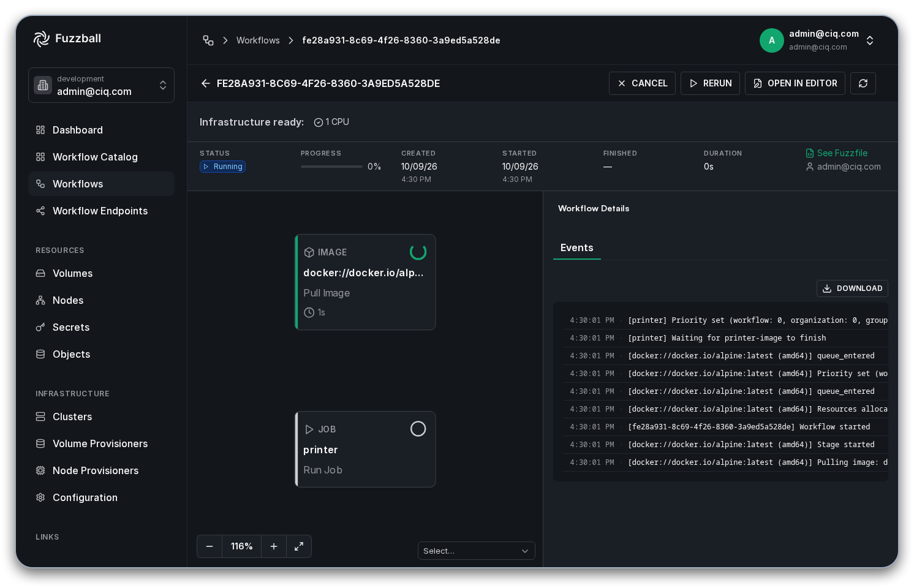Open the Select... dropdown
This screenshot has height=588, width=914.
coord(477,551)
